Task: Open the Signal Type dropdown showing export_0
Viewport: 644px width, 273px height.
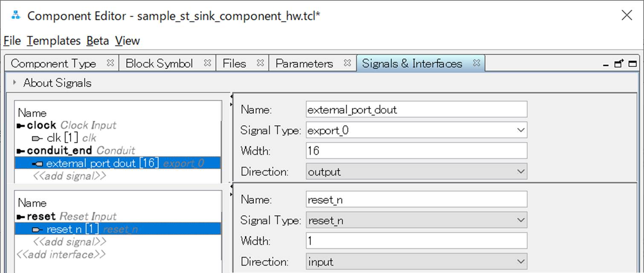Action: (521, 130)
